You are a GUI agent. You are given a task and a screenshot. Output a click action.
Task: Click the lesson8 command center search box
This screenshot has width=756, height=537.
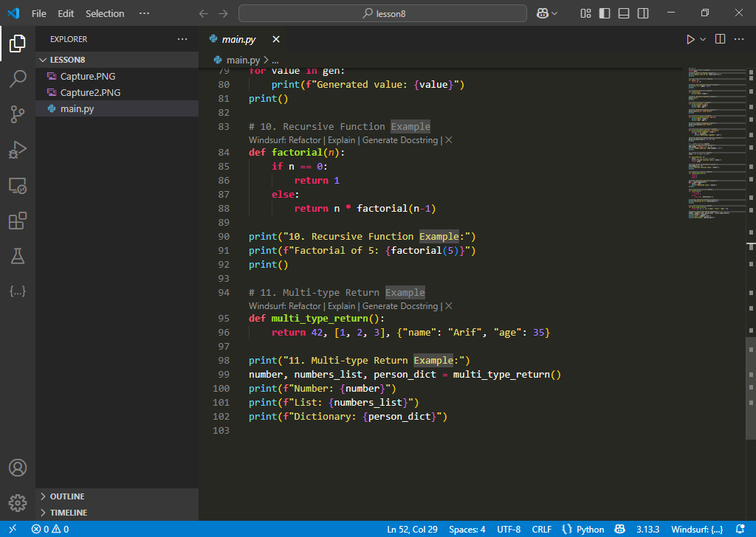383,13
